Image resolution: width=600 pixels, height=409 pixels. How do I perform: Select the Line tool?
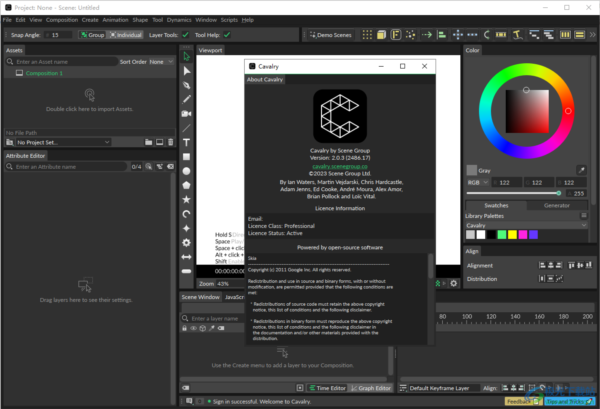point(186,128)
